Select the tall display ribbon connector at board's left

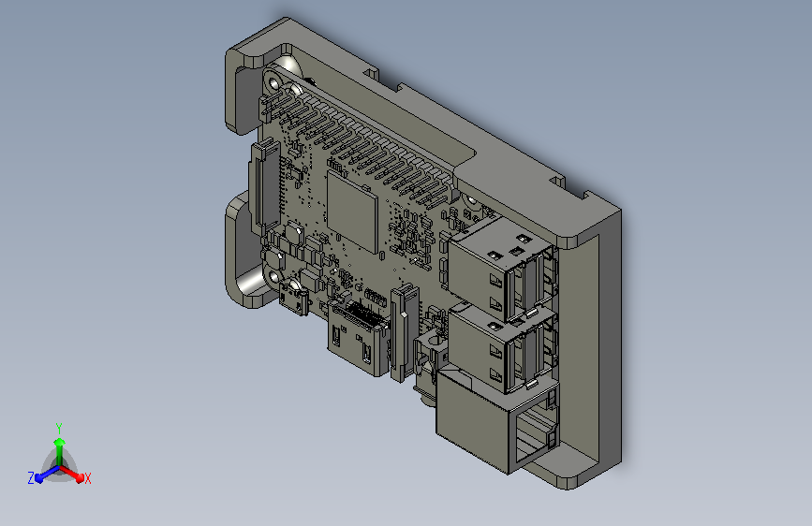pos(264,186)
